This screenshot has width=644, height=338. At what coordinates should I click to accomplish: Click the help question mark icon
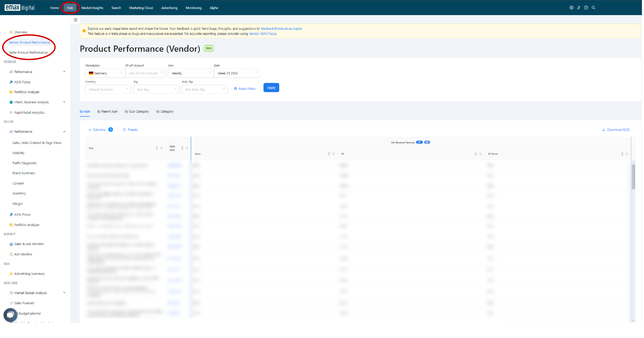tap(586, 8)
